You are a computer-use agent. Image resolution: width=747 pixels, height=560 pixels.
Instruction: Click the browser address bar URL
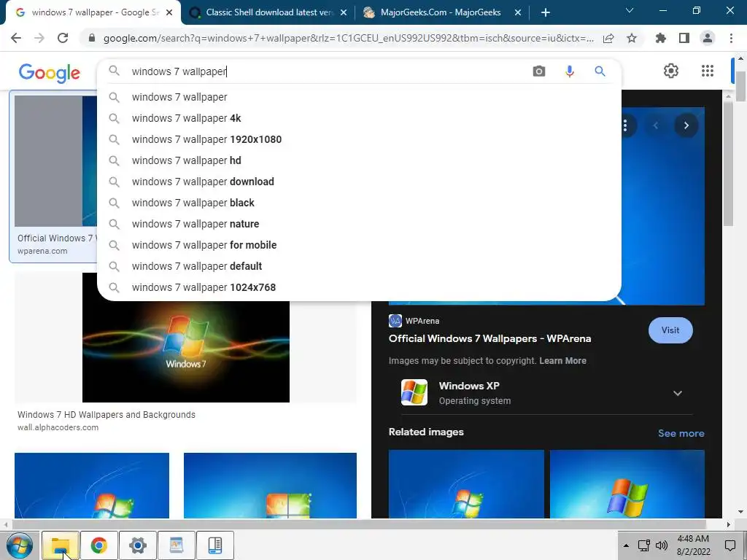348,39
